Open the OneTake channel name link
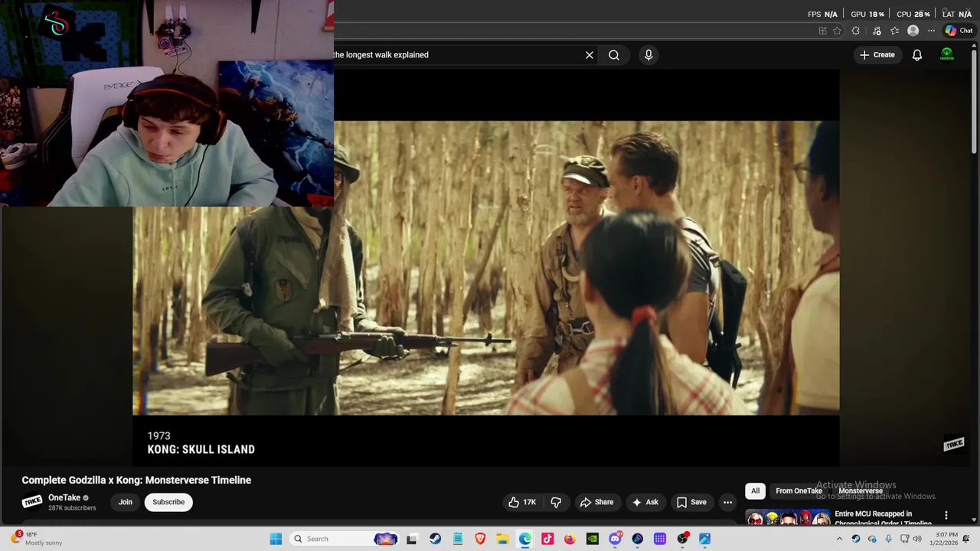This screenshot has height=551, width=980. [64, 497]
